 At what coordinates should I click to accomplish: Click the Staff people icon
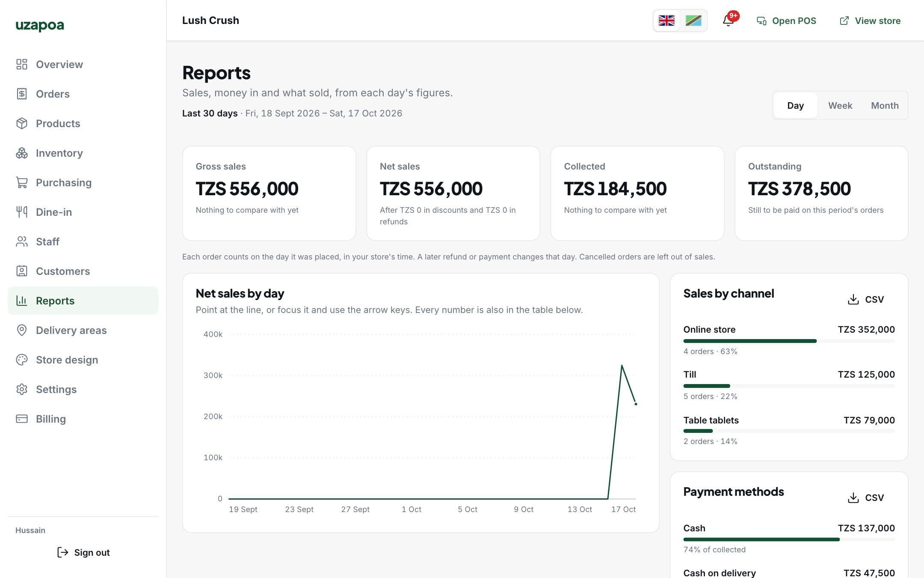click(22, 241)
